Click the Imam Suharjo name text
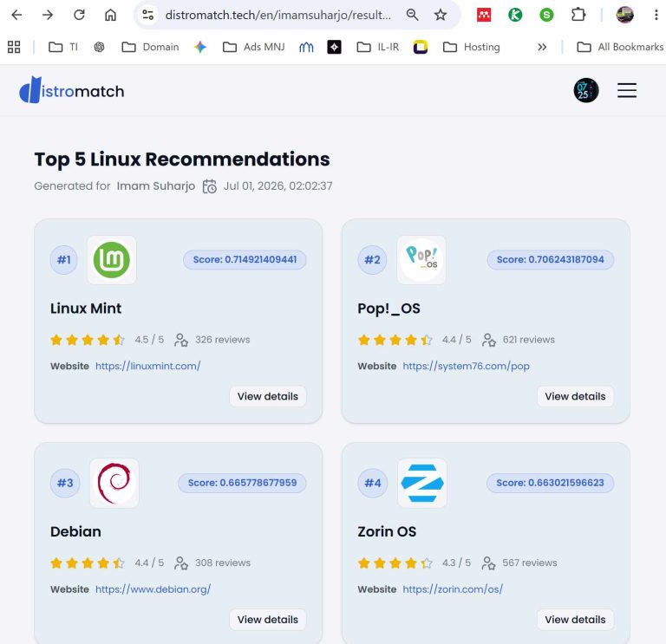The image size is (666, 644). 156,186
